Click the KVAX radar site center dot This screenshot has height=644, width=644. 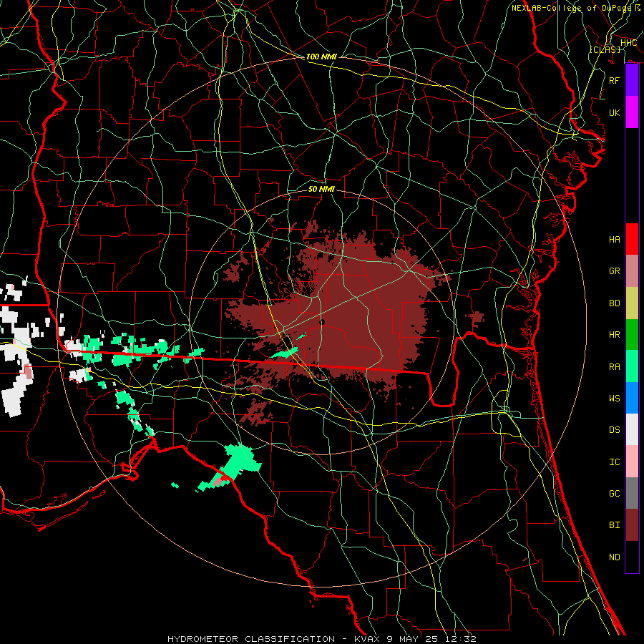[x=323, y=323]
